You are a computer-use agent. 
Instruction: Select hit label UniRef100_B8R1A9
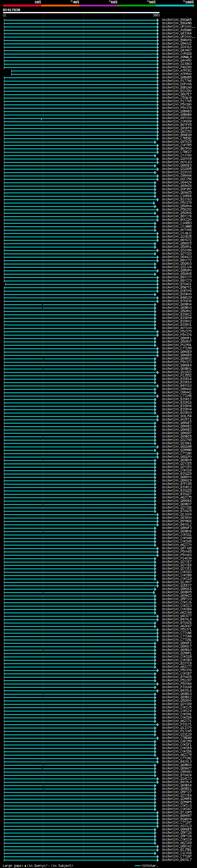click(x=177, y=88)
